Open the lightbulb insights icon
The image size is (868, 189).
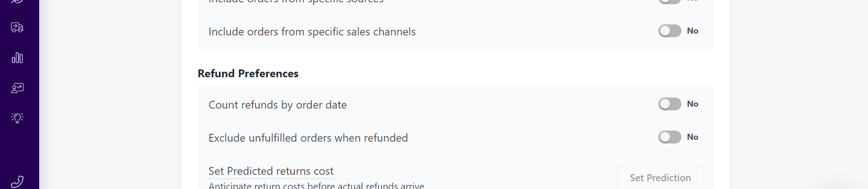17,118
